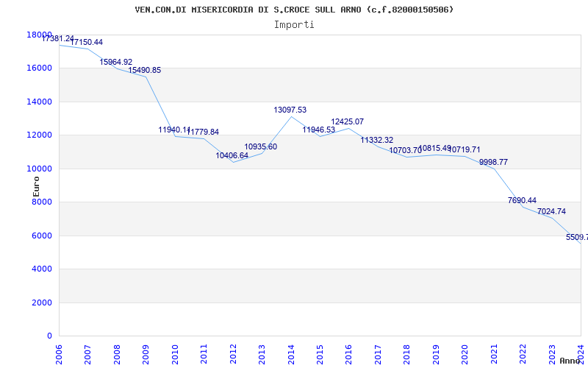Click the 14000 y-axis tick label
This screenshot has height=368, width=588.
40,102
